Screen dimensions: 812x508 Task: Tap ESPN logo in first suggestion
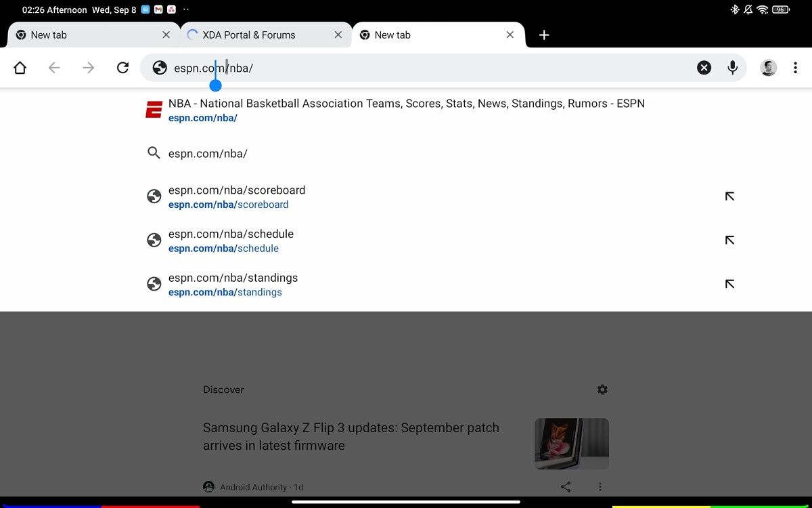click(154, 110)
